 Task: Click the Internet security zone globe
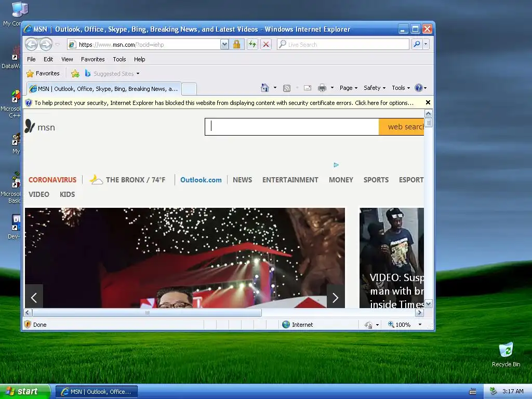point(286,324)
